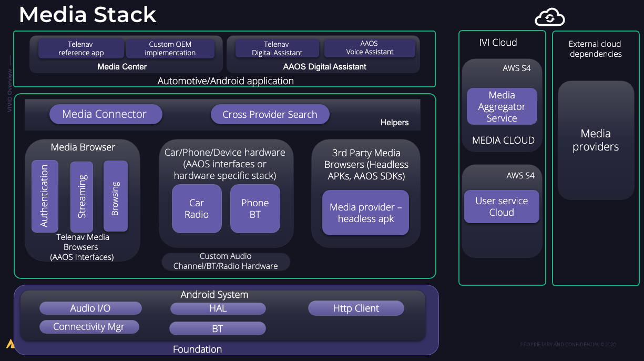This screenshot has height=361, width=644.
Task: Click the Android System label
Action: click(214, 295)
